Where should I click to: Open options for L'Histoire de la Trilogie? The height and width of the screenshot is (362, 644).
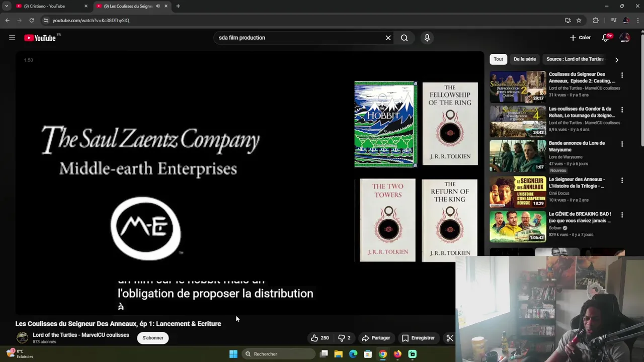[x=622, y=180]
